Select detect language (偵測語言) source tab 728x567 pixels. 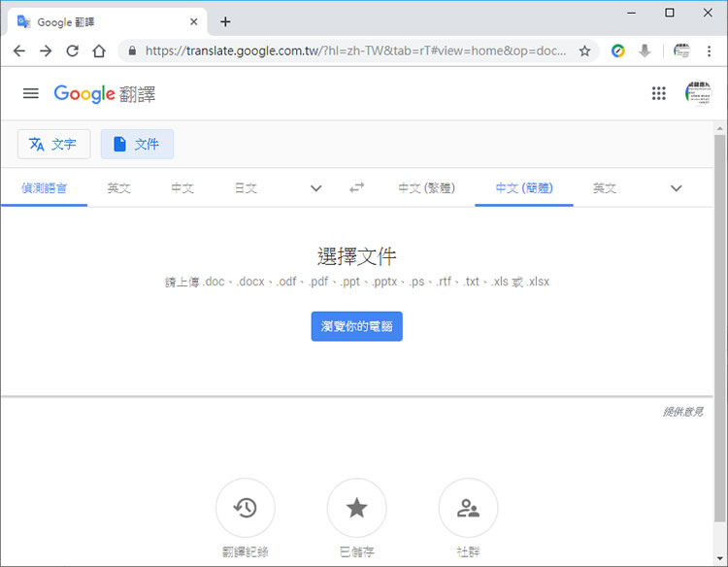(x=44, y=188)
